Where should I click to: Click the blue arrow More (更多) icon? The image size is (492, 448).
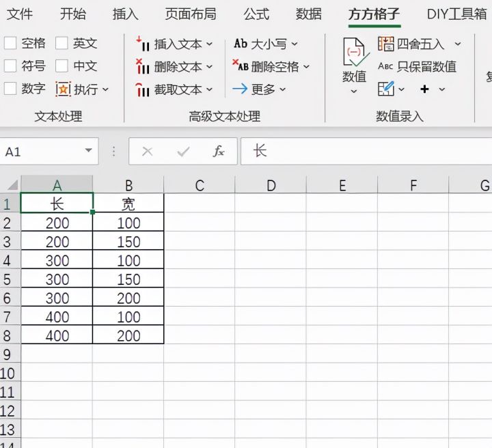[240, 89]
